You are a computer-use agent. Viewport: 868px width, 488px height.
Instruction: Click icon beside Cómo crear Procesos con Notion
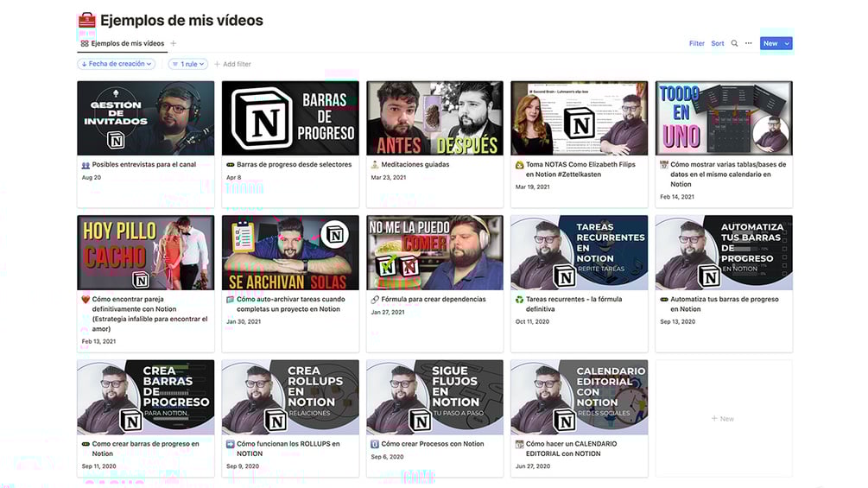(x=375, y=444)
